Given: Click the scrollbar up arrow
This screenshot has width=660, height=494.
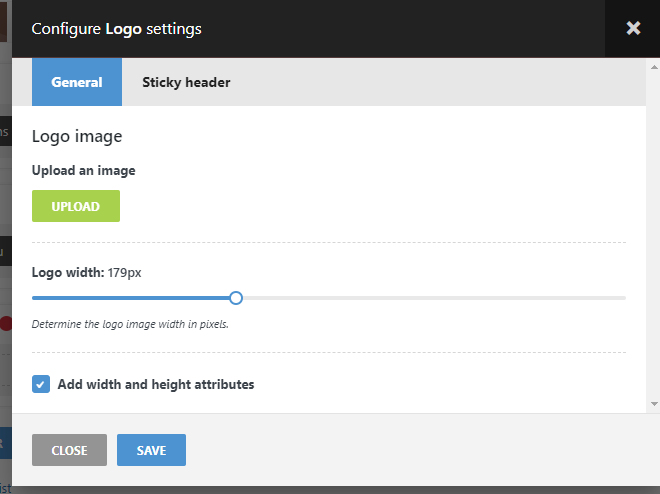Looking at the screenshot, I should pyautogui.click(x=654, y=66).
